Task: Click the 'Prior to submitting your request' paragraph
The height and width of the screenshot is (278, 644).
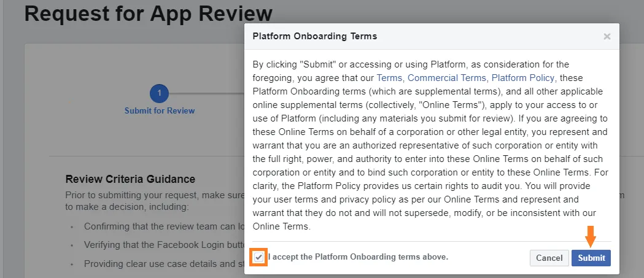Action: (155, 201)
